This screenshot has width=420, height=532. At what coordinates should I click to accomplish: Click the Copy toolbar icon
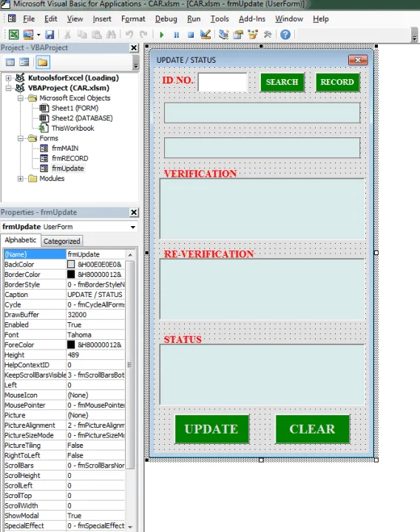pos(82,35)
